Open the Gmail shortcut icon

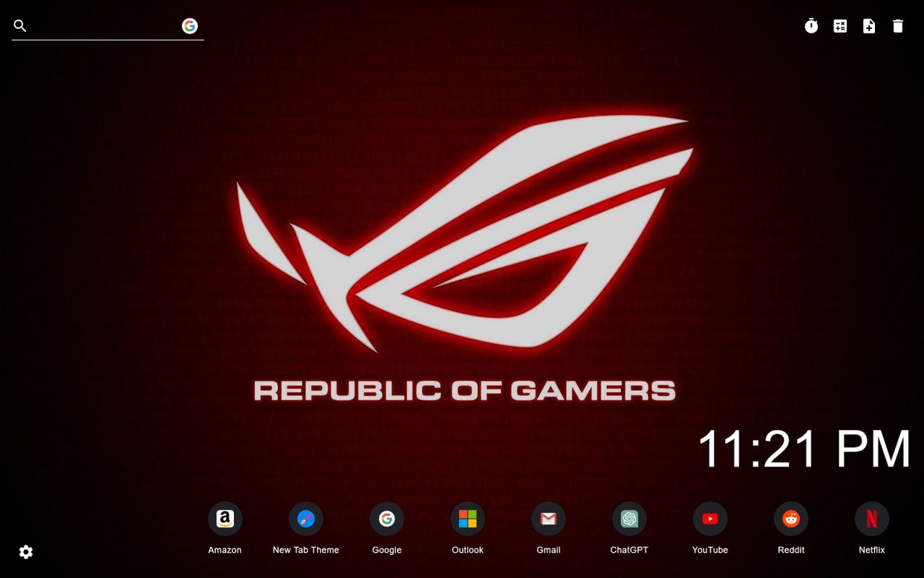tap(549, 519)
